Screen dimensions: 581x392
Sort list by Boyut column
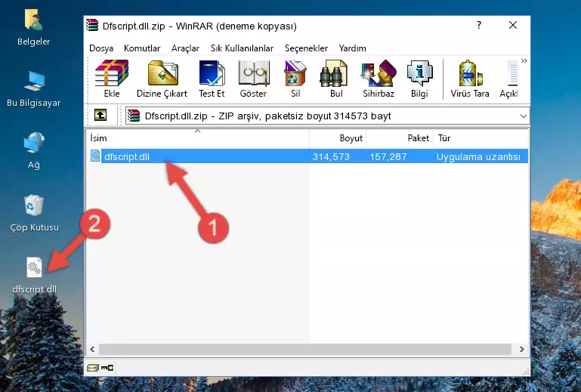[338, 138]
